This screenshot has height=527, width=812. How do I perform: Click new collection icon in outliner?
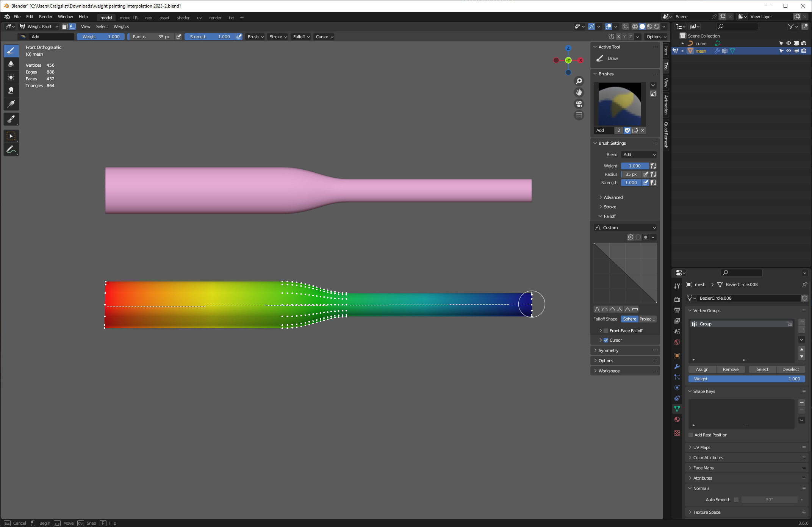tap(804, 27)
